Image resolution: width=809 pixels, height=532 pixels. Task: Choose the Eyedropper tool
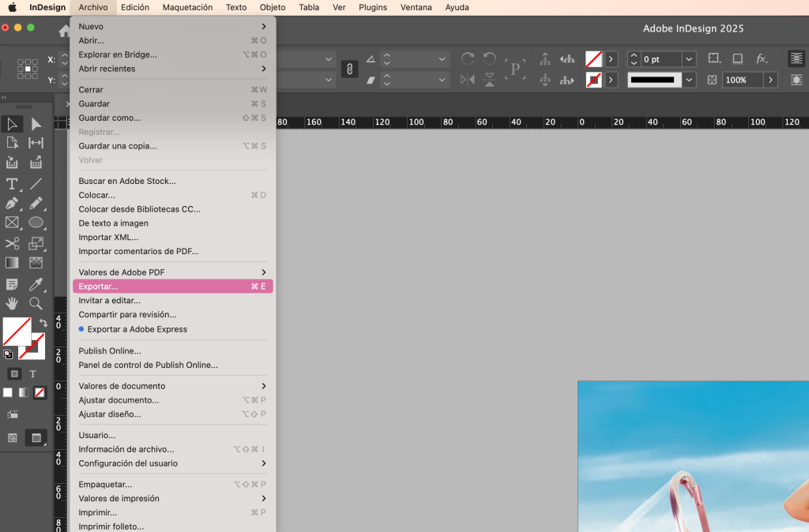[x=36, y=284]
